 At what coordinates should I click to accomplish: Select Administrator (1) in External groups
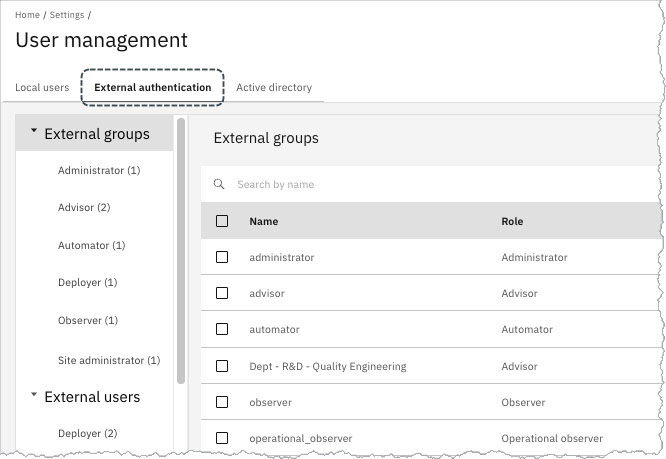pos(99,170)
